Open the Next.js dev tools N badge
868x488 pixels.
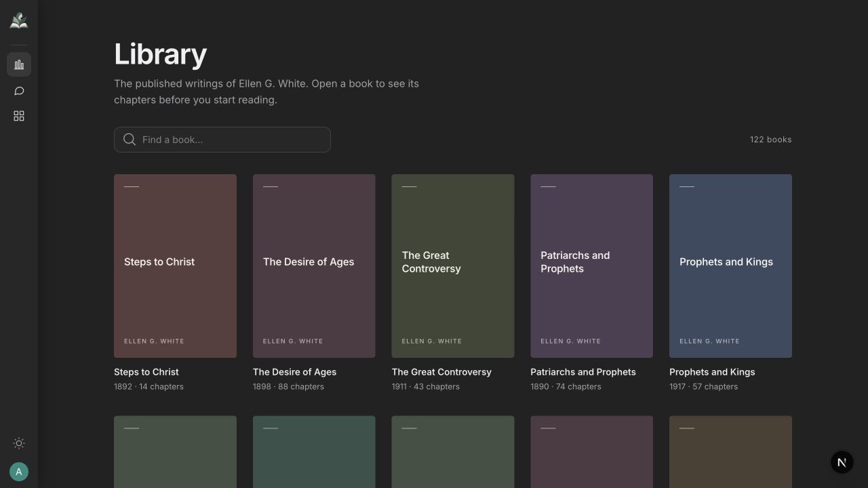(842, 462)
